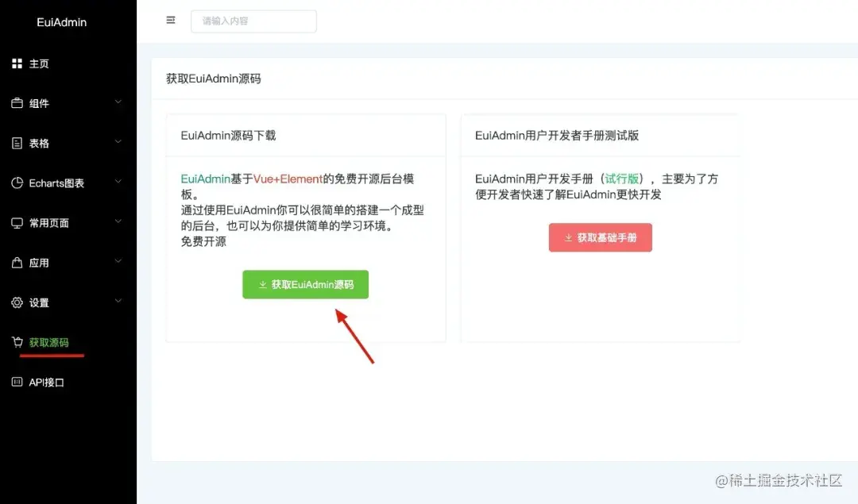The image size is (858, 504).
Task: Click the EuiAdmin源码下载 card title
Action: point(228,136)
